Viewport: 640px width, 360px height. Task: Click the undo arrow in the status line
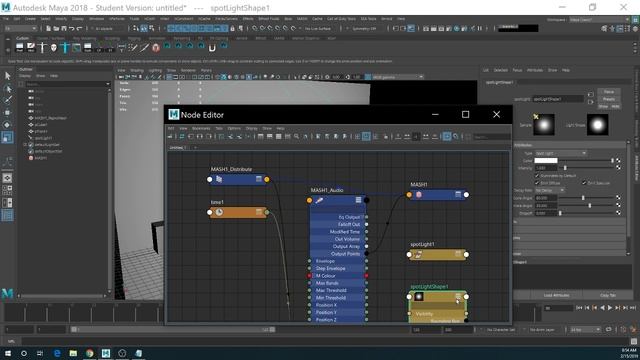point(71,29)
